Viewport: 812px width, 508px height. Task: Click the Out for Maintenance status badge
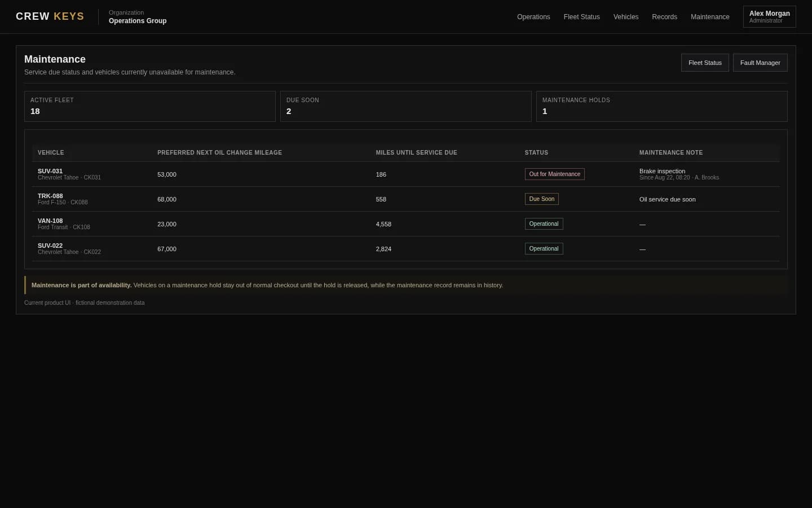click(555, 174)
